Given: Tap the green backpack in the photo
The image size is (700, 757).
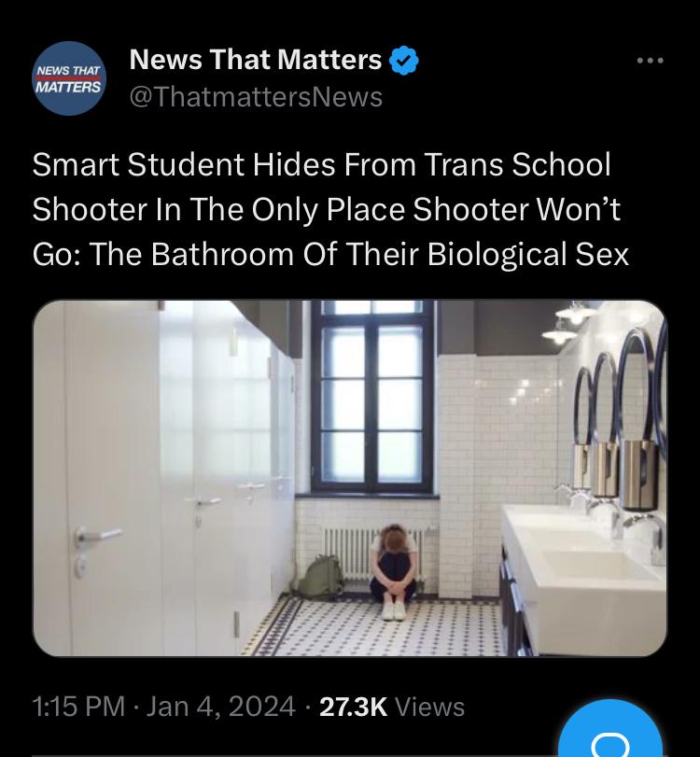Looking at the screenshot, I should click(319, 578).
